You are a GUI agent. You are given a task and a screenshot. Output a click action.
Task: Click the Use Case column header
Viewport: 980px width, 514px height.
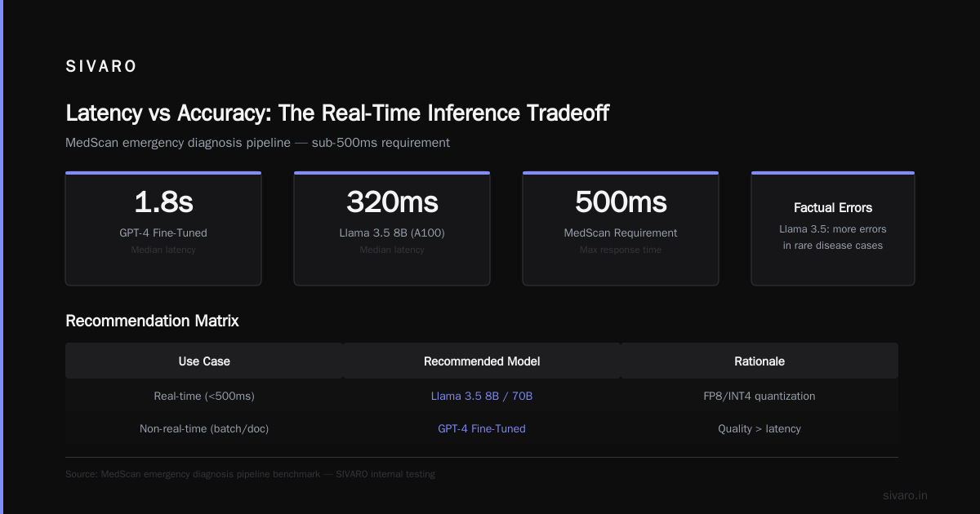[x=204, y=361]
